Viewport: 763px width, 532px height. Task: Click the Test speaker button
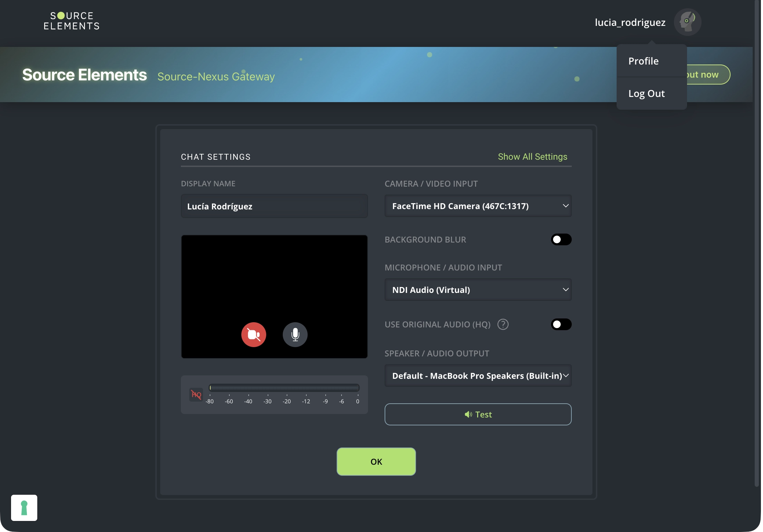coord(478,414)
